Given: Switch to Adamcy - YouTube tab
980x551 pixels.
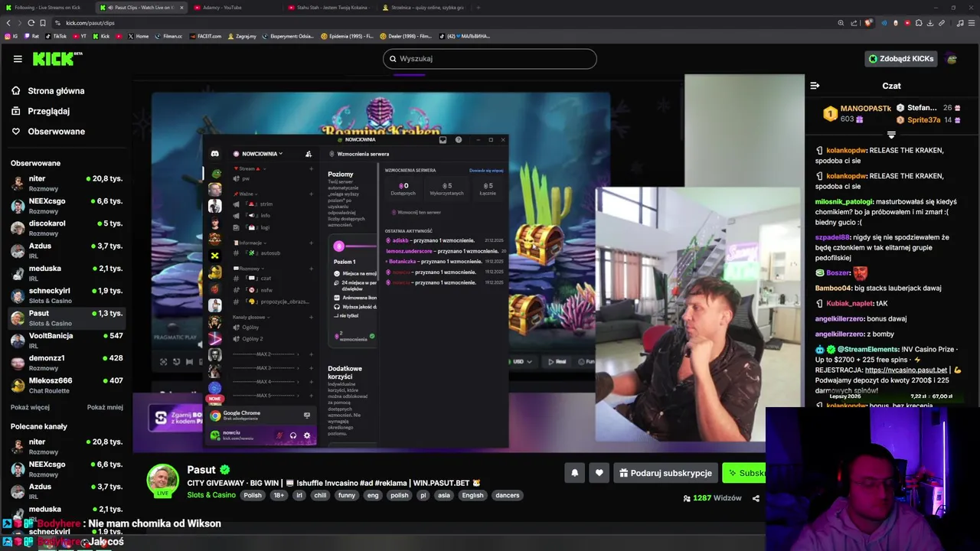Looking at the screenshot, I should point(236,8).
